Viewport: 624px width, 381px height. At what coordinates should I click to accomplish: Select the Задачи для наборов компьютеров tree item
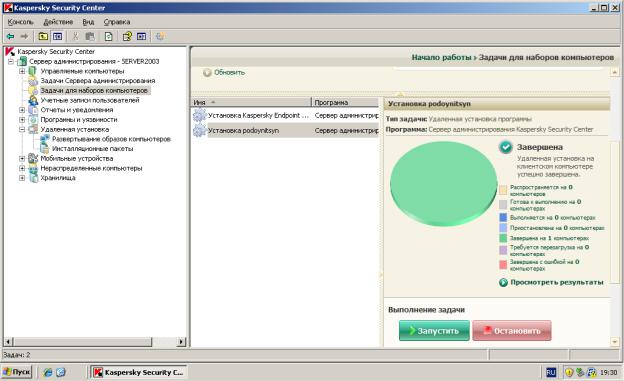point(94,90)
